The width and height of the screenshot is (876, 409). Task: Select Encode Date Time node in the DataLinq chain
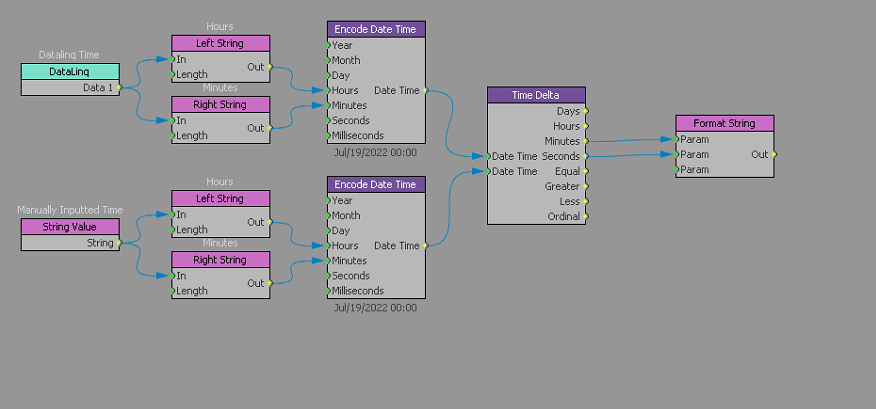pyautogui.click(x=377, y=29)
